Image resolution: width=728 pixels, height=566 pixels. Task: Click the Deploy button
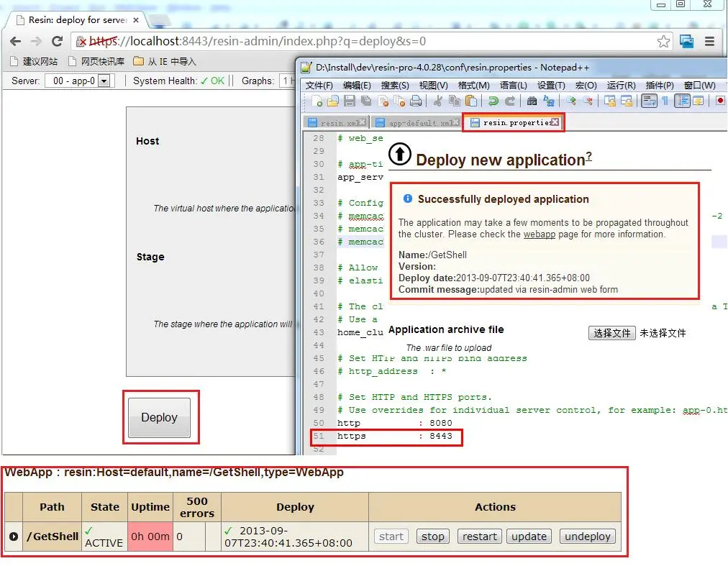[x=159, y=417]
